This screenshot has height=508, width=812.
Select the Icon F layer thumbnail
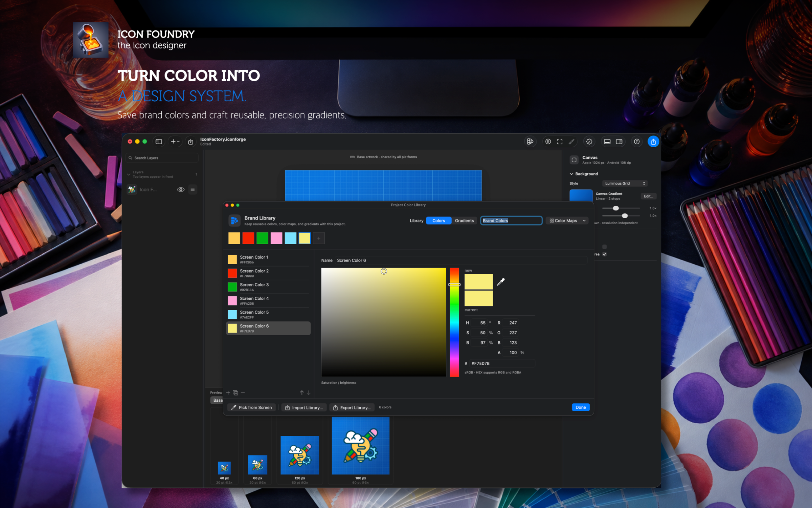(x=132, y=190)
